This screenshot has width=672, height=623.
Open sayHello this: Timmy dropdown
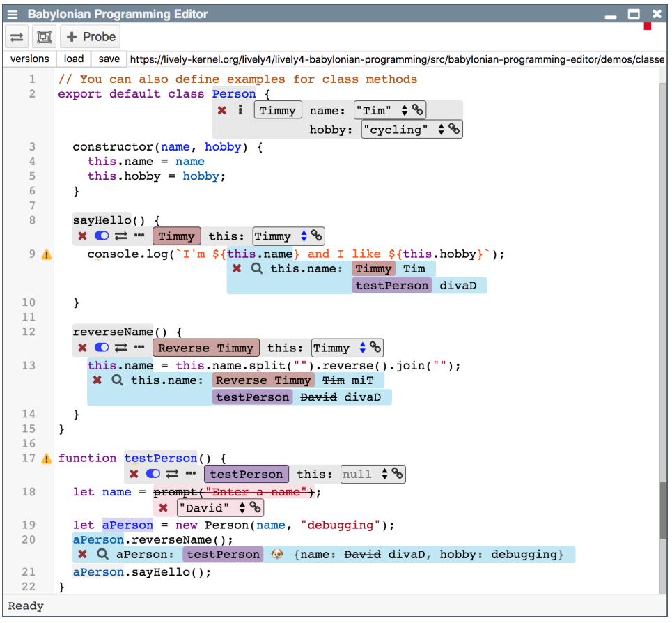coord(304,236)
